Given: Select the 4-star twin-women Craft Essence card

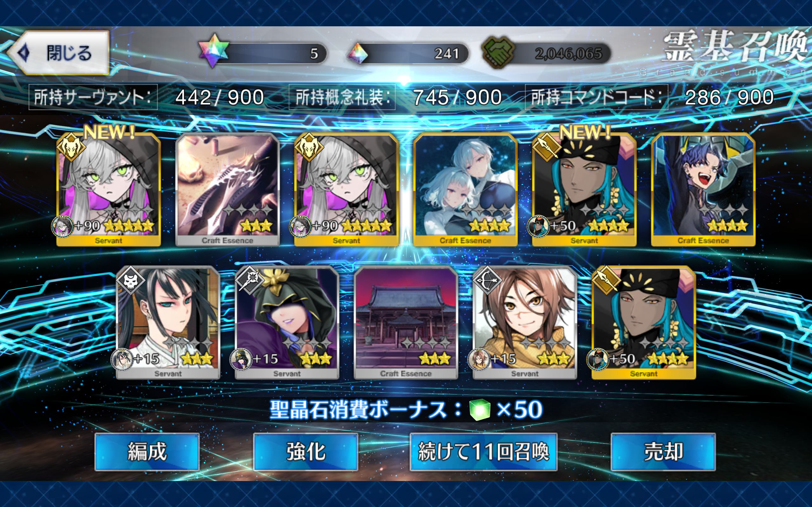Looking at the screenshot, I should [465, 190].
